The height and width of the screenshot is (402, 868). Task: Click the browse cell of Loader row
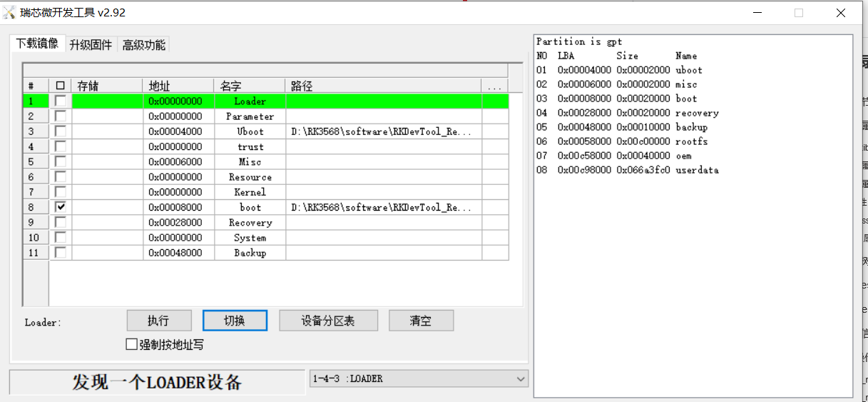pos(495,101)
